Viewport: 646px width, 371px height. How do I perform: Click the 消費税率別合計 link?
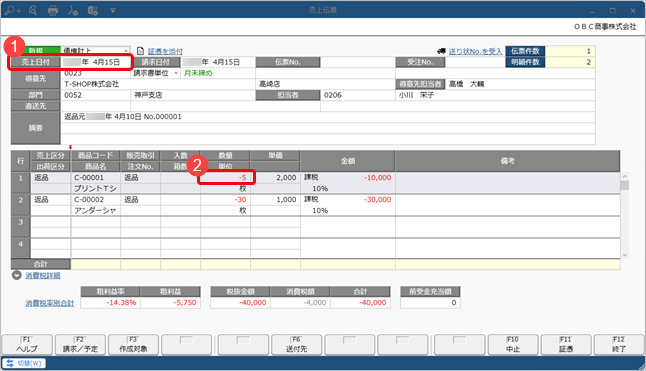50,303
